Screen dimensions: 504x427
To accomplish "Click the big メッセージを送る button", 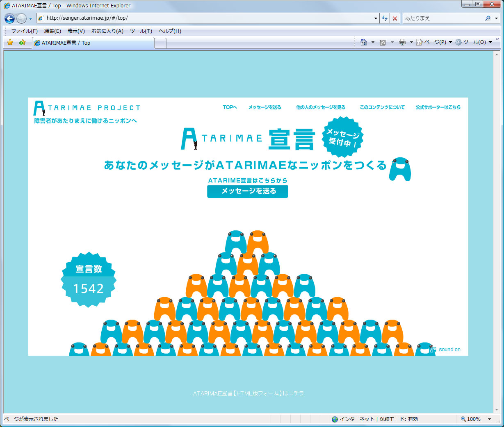I will [x=248, y=191].
